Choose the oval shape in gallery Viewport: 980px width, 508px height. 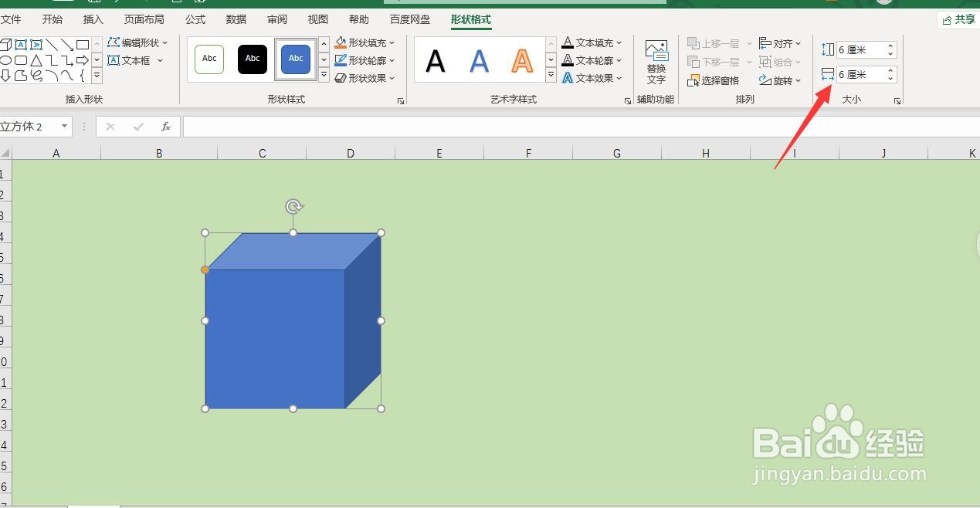[5, 60]
